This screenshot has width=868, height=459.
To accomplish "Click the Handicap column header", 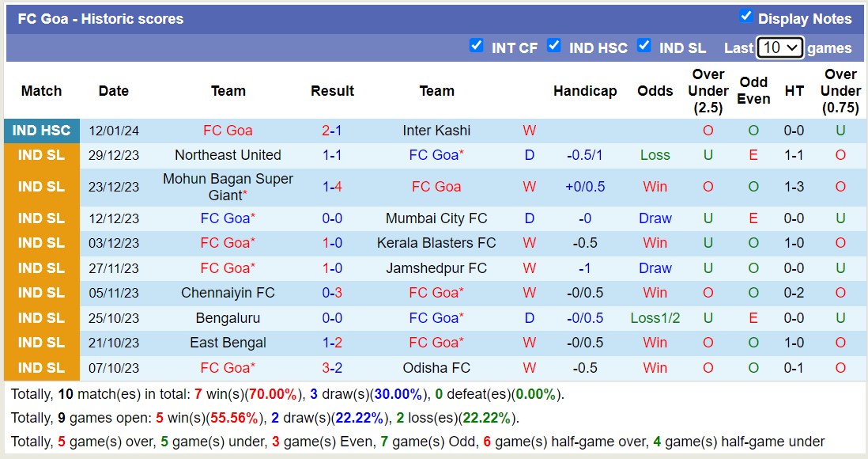I will [585, 90].
